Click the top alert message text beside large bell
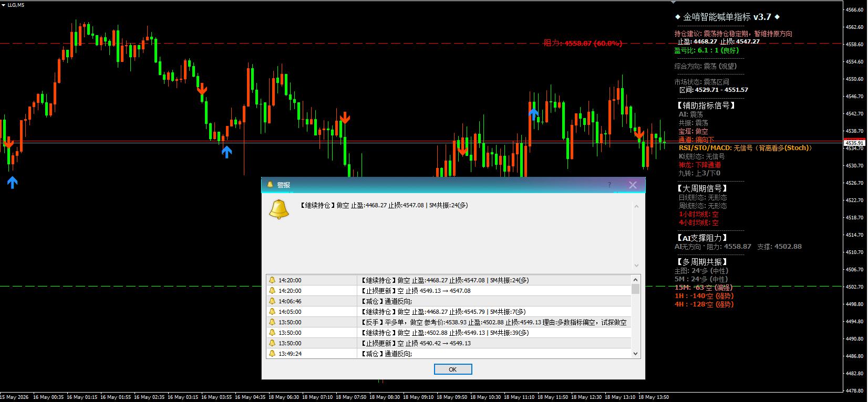The width and height of the screenshot is (868, 402). 383,205
